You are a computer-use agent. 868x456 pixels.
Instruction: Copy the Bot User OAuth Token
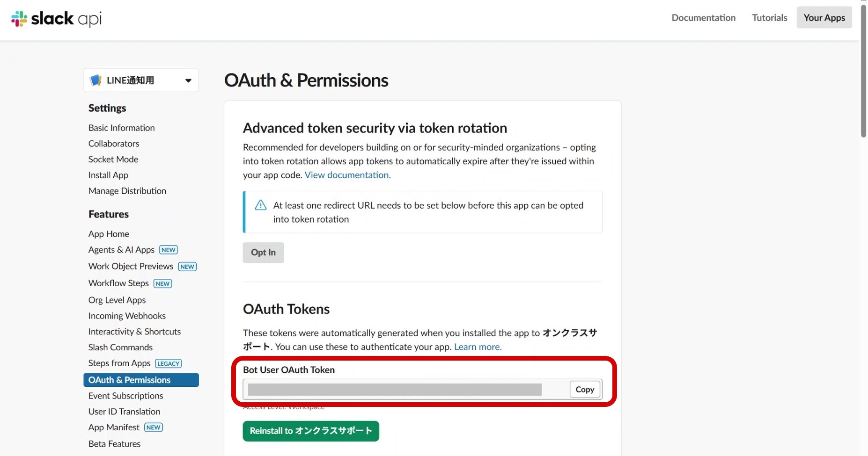click(x=584, y=390)
